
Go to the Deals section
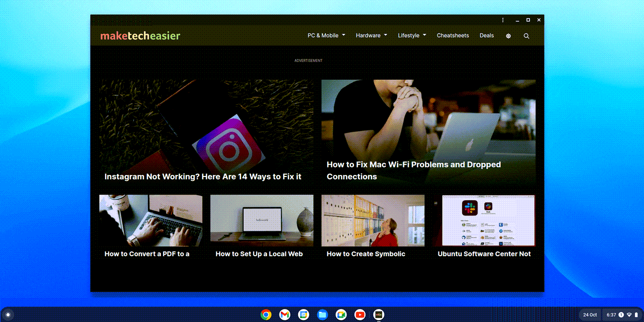coord(487,35)
